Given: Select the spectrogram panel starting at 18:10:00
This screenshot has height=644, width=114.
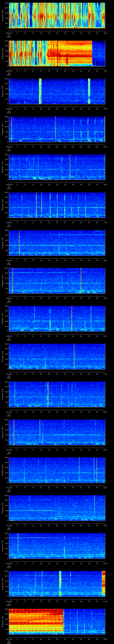Looking at the screenshot, I should click(57, 357).
